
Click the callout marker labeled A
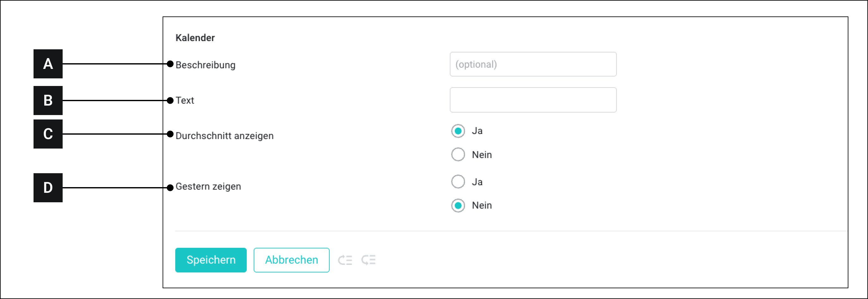[48, 64]
